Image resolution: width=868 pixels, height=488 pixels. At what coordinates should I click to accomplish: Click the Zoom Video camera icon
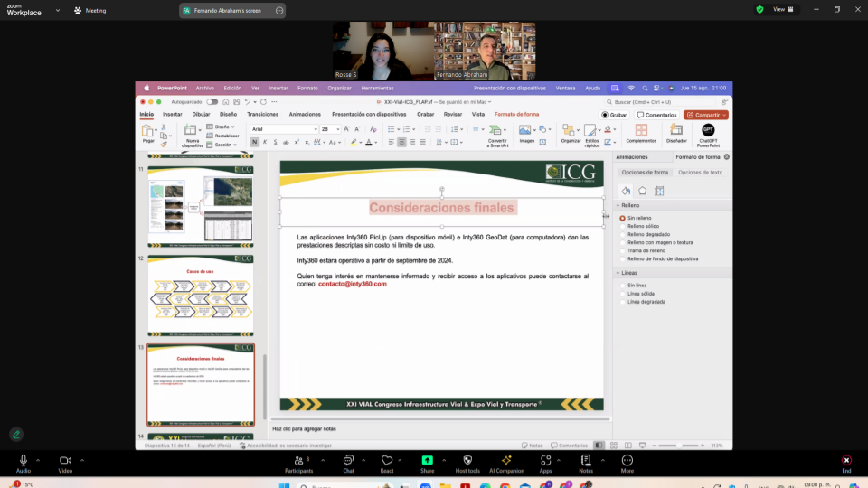(65, 460)
